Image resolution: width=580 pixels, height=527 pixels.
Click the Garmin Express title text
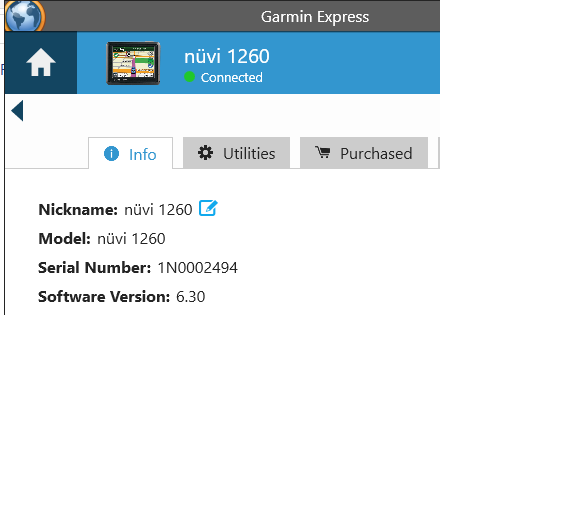click(315, 17)
